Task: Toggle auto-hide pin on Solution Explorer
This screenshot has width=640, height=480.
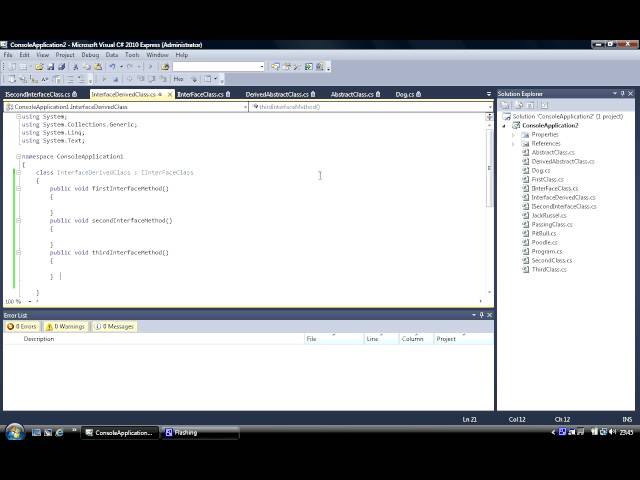Action: [x=622, y=93]
